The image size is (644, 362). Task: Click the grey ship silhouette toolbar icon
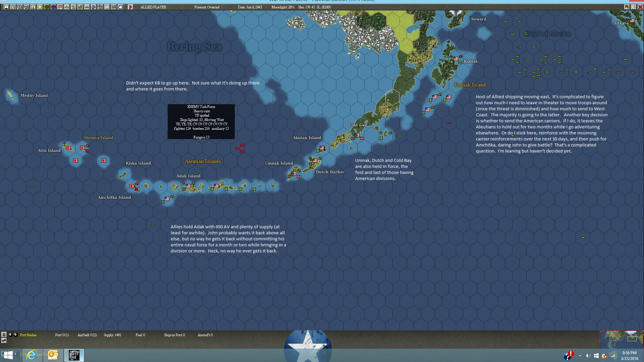coord(87,7)
